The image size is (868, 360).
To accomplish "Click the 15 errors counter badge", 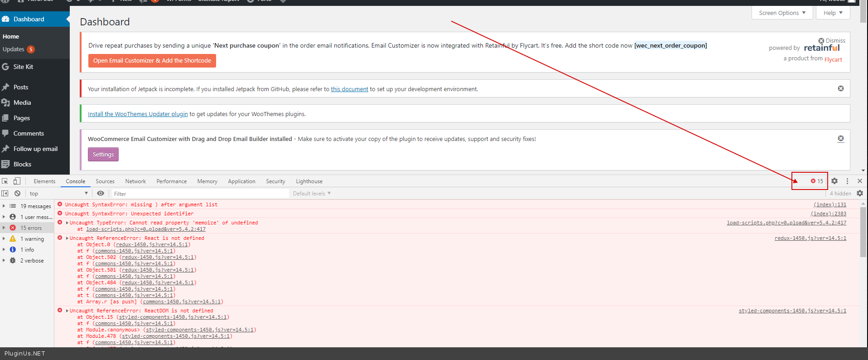I will coord(817,181).
